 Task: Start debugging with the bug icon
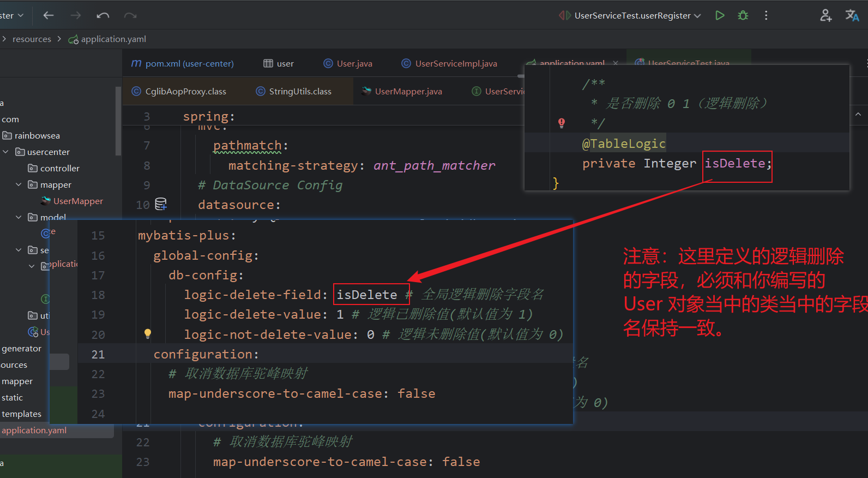pos(743,15)
